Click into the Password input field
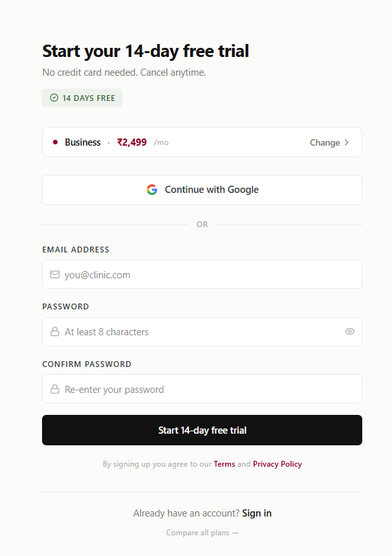 [201, 332]
